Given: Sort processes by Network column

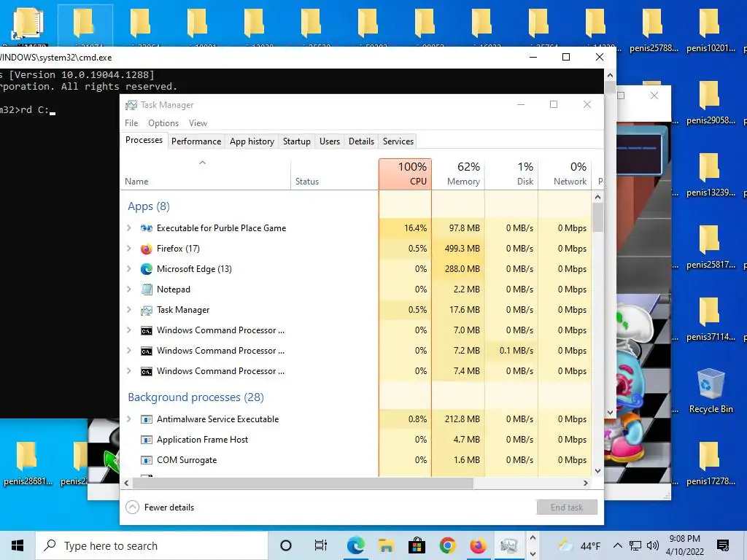Looking at the screenshot, I should (x=565, y=174).
